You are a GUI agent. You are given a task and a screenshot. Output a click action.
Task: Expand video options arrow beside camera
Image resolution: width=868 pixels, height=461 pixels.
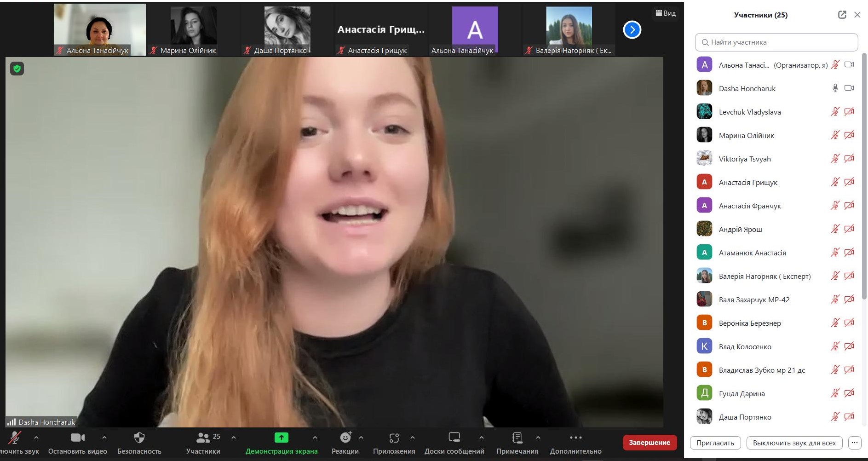(x=104, y=438)
